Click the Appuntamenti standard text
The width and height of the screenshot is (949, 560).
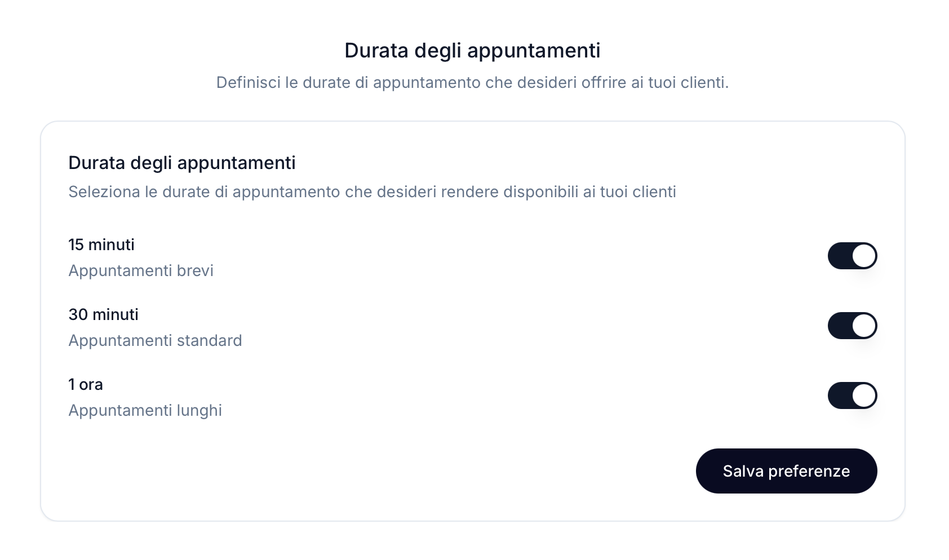click(x=155, y=340)
